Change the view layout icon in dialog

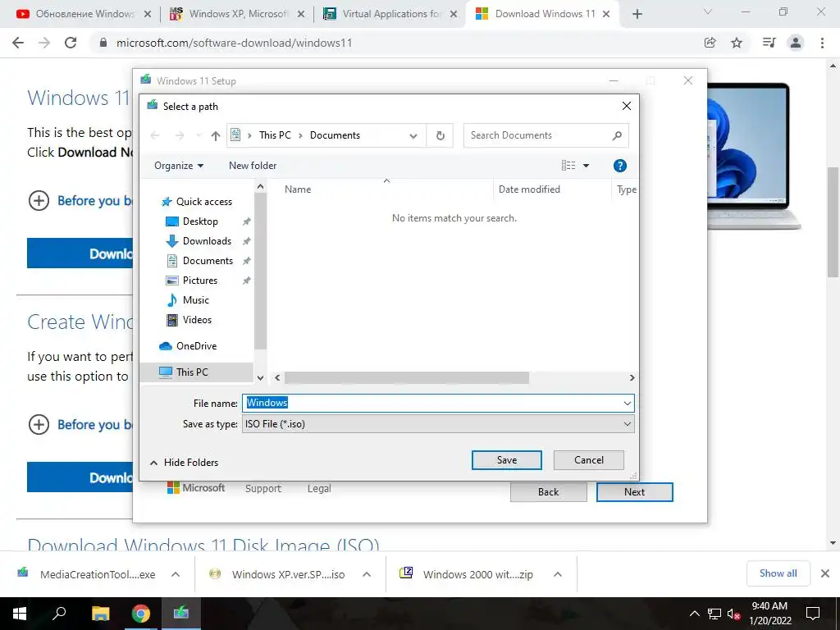pyautogui.click(x=568, y=166)
